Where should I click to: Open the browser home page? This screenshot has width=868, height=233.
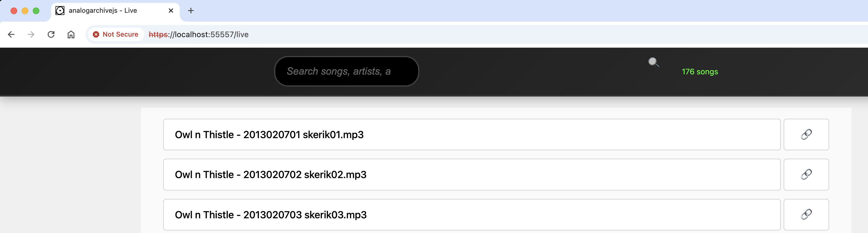coord(71,34)
